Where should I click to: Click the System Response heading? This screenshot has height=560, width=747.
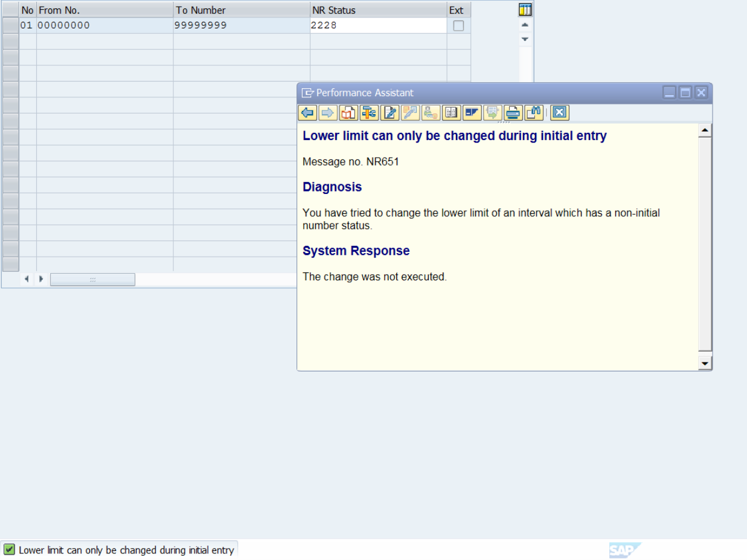pos(356,251)
